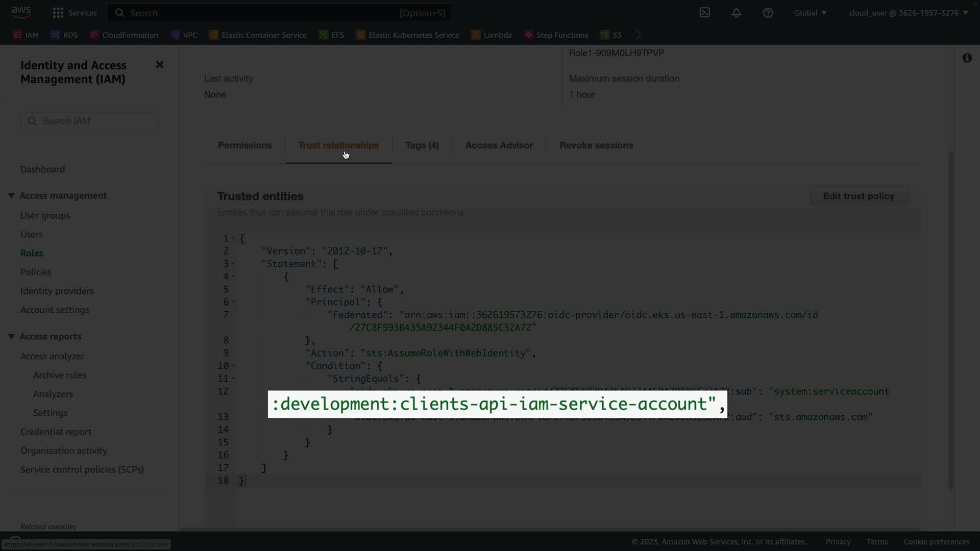Switch to the Permissions tab
980x551 pixels.
tap(244, 145)
